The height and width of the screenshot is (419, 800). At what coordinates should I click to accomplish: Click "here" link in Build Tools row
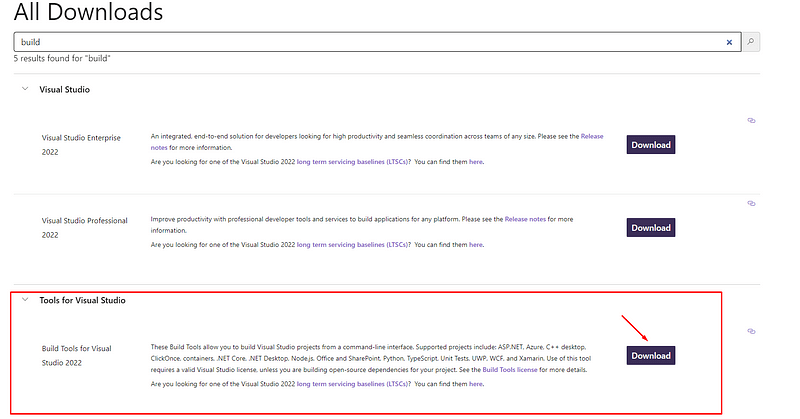(476, 384)
